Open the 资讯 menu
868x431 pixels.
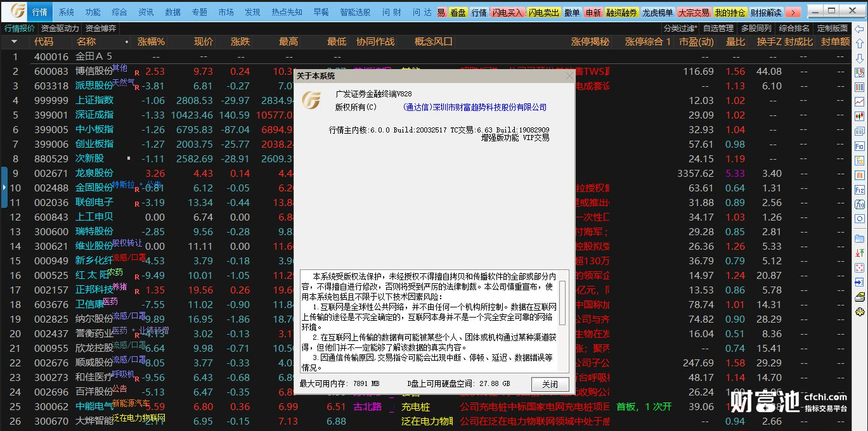point(146,12)
